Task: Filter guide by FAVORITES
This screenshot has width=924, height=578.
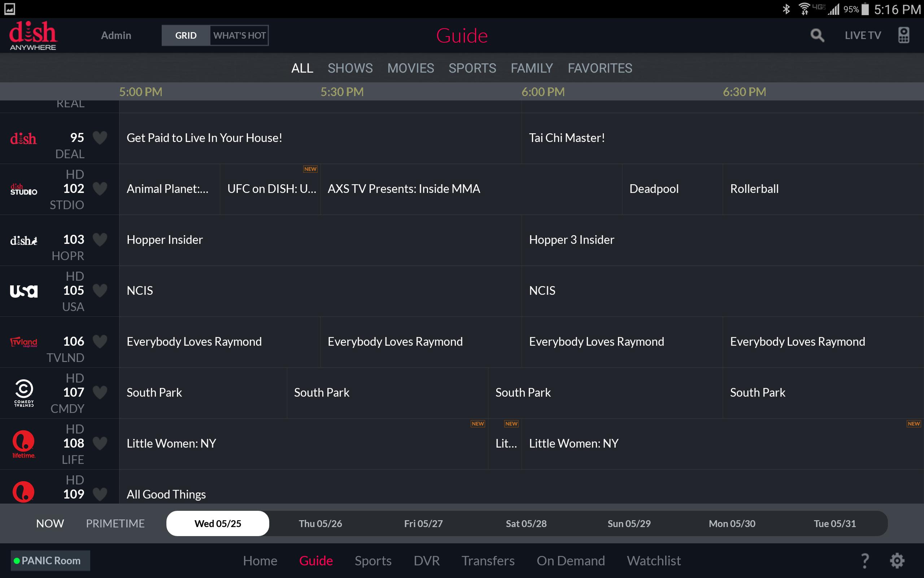Action: click(600, 68)
